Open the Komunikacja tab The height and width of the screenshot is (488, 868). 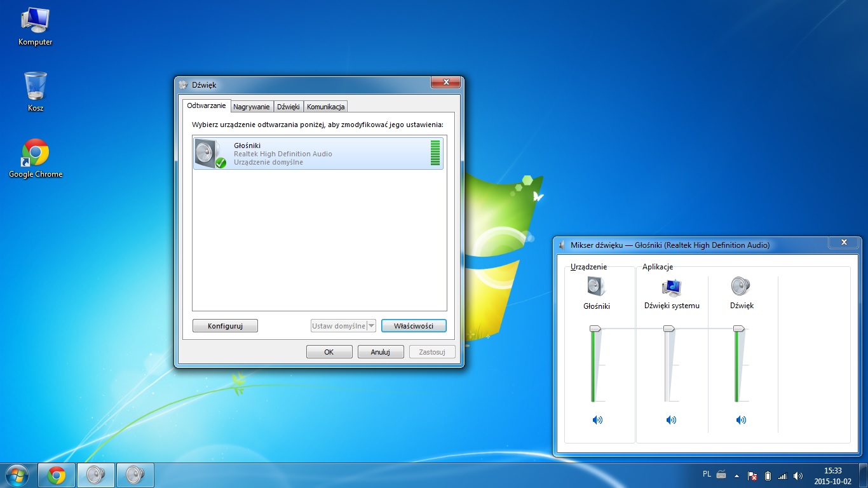326,107
